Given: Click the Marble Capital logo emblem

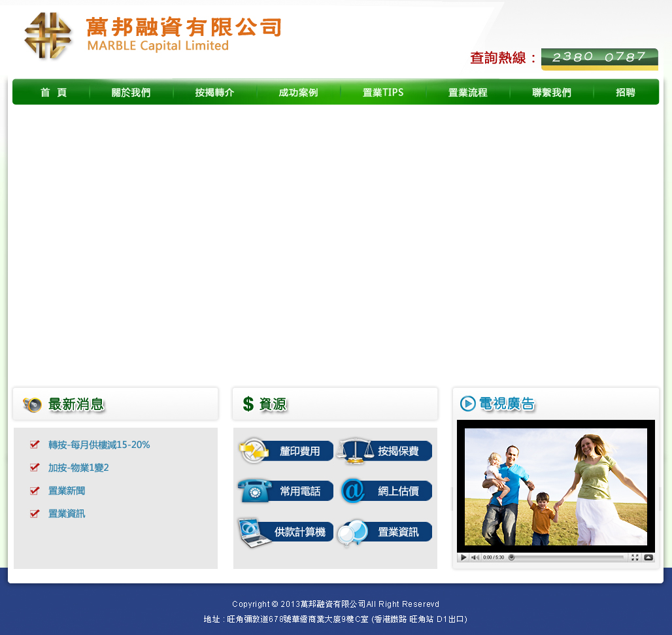Looking at the screenshot, I should [x=48, y=36].
